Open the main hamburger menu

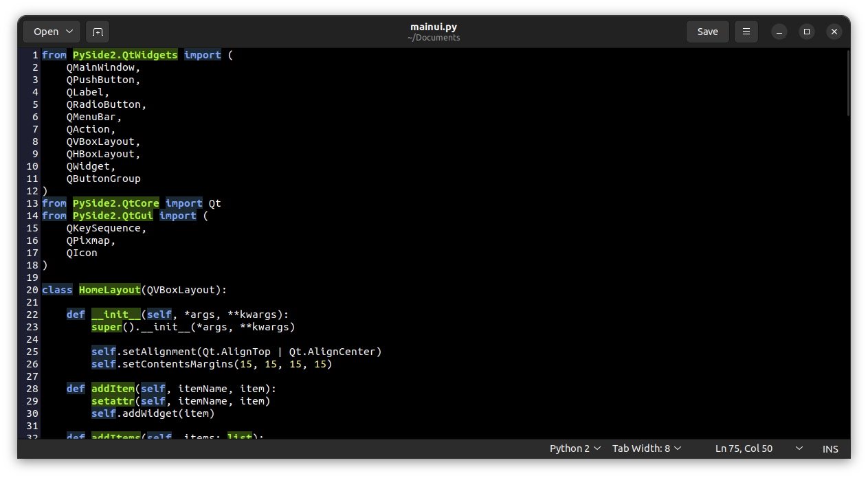(x=746, y=32)
